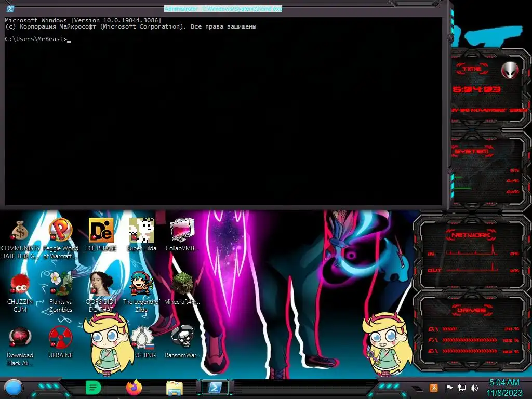Select the RansomWar... skull desktop icon
The width and height of the screenshot is (532, 399).
click(x=182, y=342)
